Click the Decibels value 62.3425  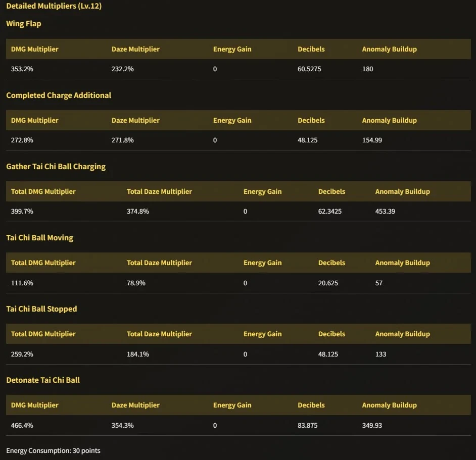(x=329, y=211)
